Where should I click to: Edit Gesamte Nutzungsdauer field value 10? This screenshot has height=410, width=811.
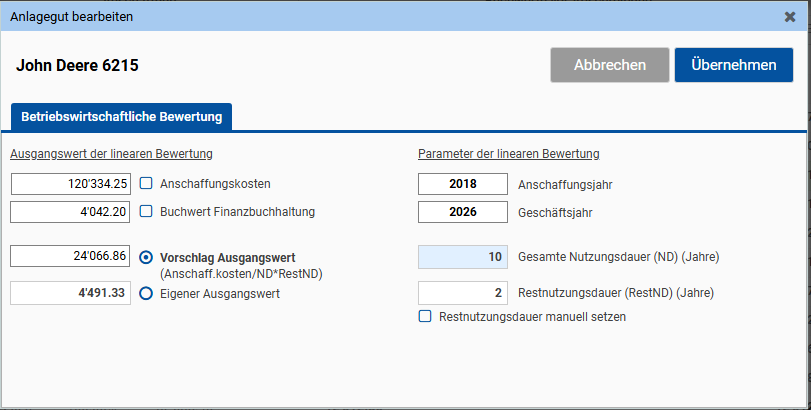[463, 257]
